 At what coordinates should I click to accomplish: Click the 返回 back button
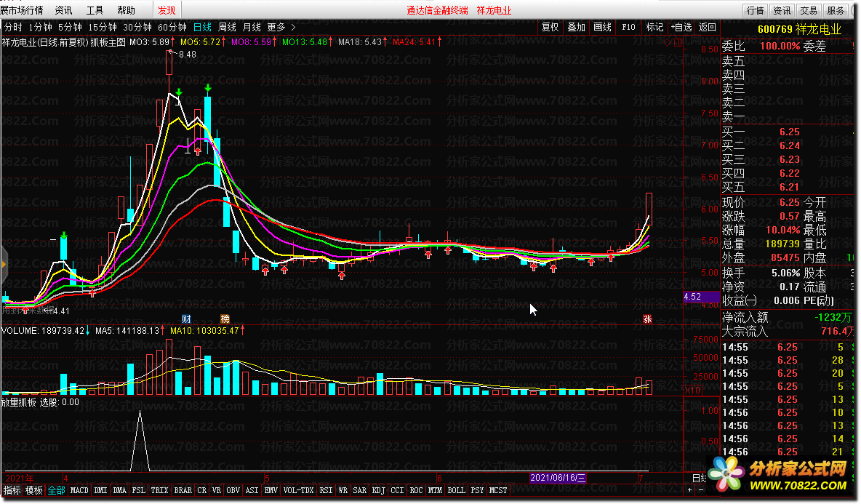pyautogui.click(x=708, y=27)
